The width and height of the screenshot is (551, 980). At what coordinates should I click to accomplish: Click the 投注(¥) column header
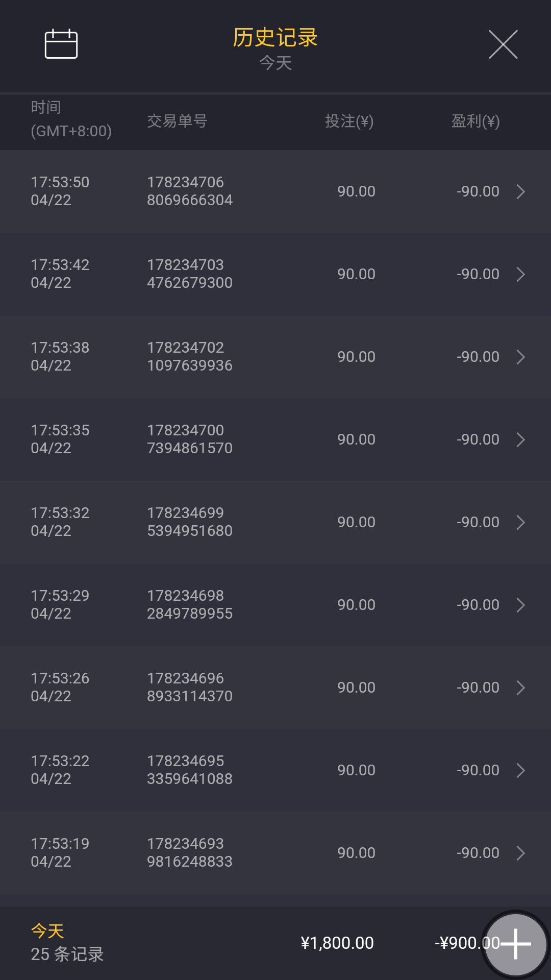point(349,121)
